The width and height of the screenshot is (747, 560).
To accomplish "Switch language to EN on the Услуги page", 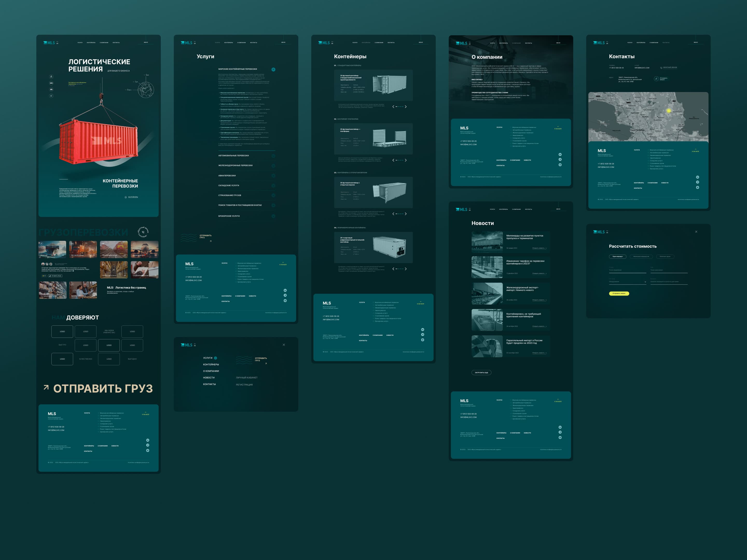I will point(195,44).
